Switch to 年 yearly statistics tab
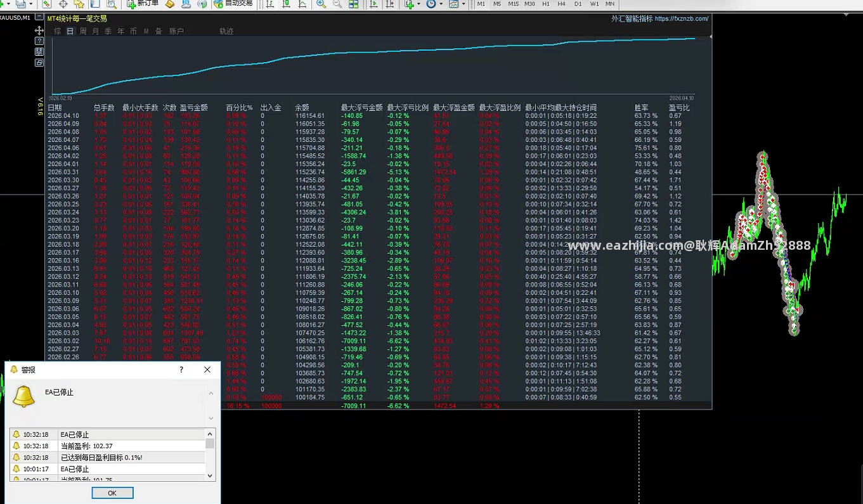The height and width of the screenshot is (504, 863). tap(120, 31)
